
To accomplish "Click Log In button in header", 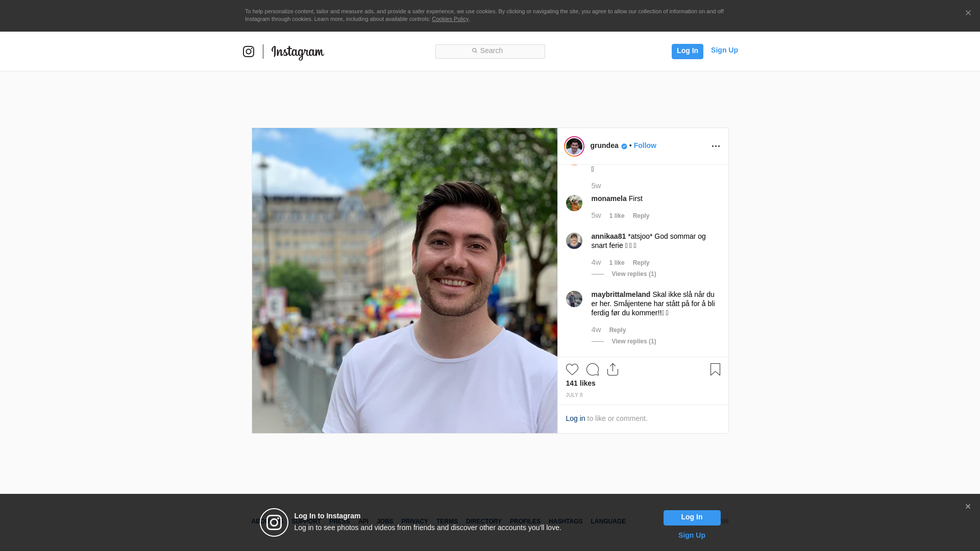I will click(687, 51).
